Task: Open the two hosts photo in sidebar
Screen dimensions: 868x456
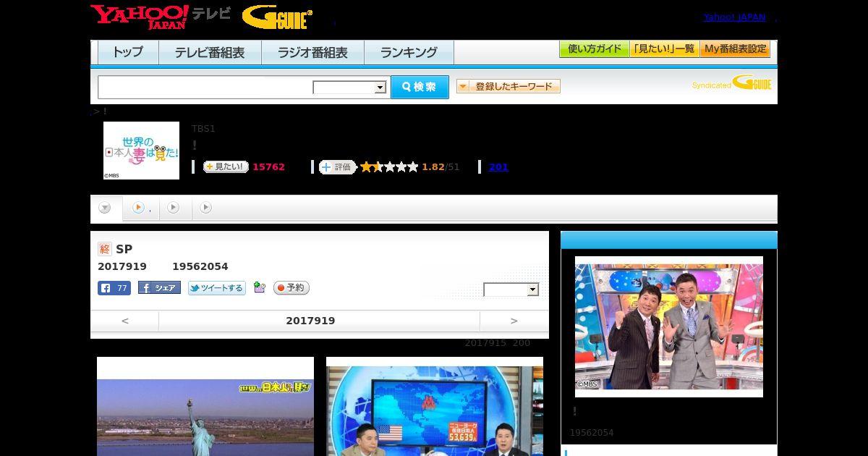Action: pos(669,326)
